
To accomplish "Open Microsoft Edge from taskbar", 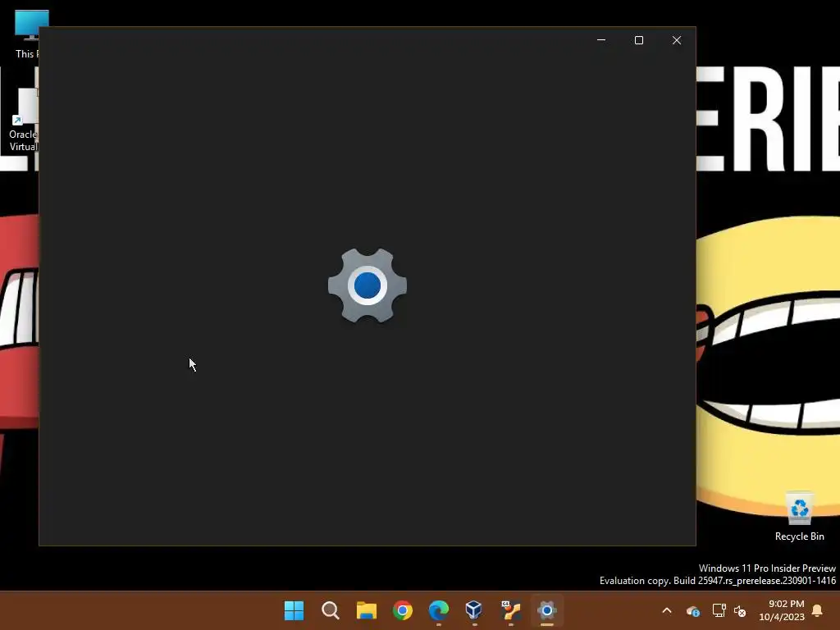I will [439, 610].
